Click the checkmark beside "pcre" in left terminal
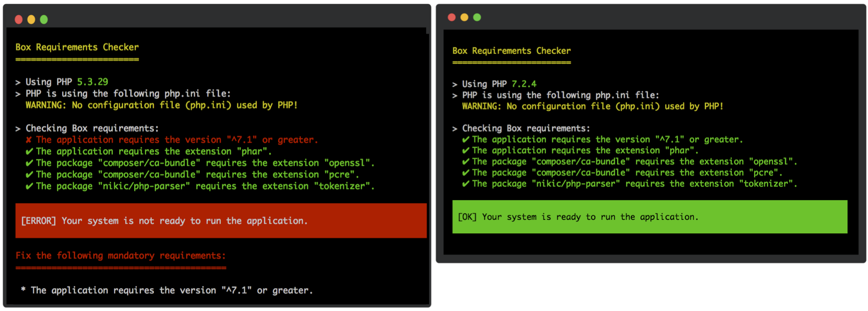 (29, 175)
